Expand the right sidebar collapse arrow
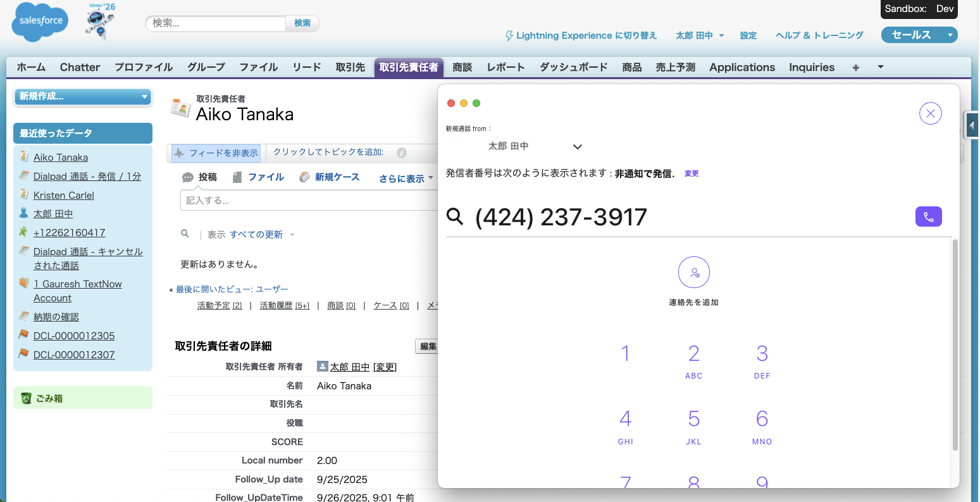 pyautogui.click(x=972, y=125)
